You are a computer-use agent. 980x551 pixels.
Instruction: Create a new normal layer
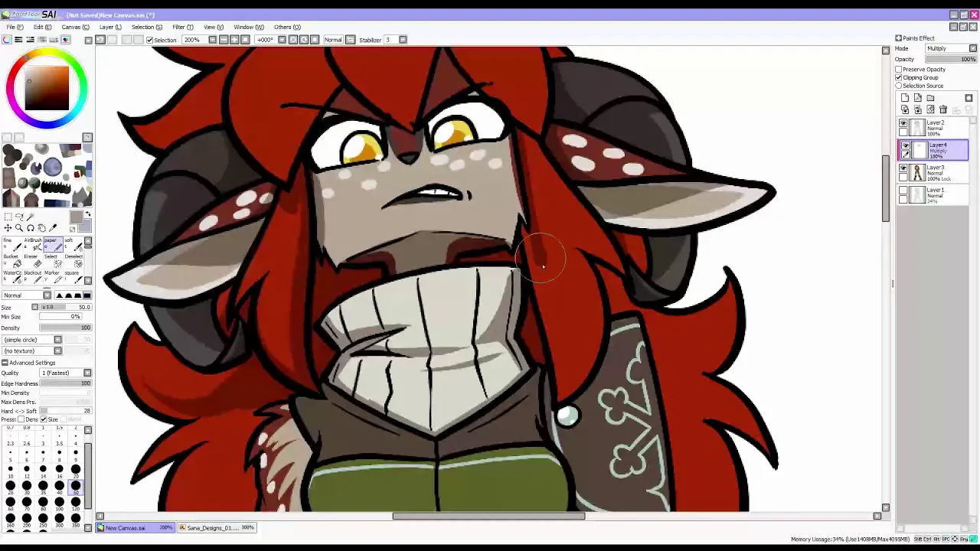point(905,98)
